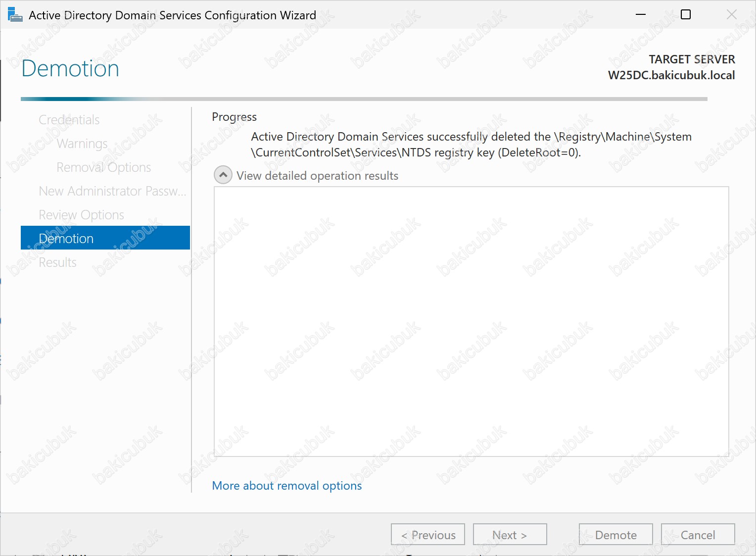Click the wizard title bar server icon

point(15,15)
